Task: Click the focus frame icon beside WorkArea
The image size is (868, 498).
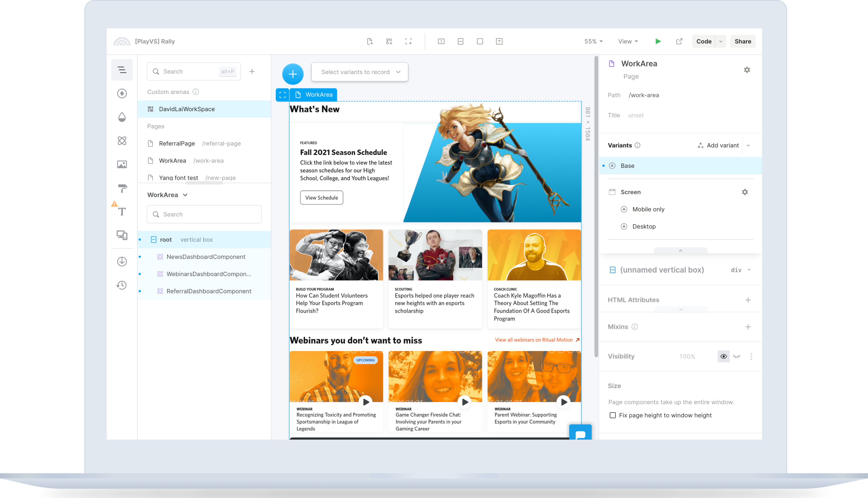Action: pyautogui.click(x=282, y=95)
